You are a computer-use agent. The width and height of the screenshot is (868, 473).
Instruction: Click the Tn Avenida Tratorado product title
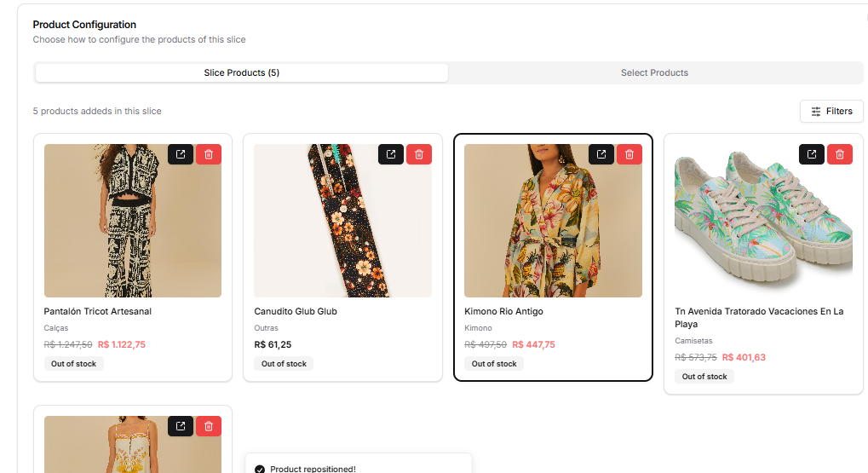click(x=758, y=317)
